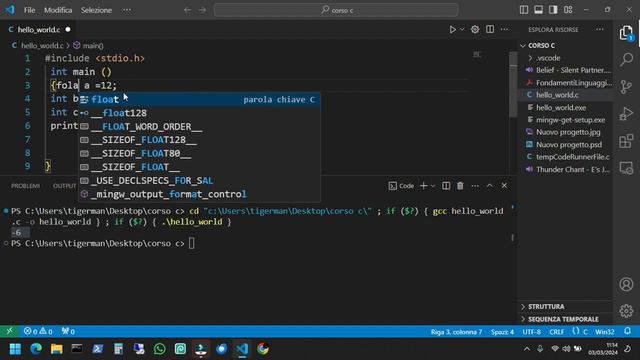Select float suggestion in autocomplete
The width and height of the screenshot is (640, 360).
199,99
